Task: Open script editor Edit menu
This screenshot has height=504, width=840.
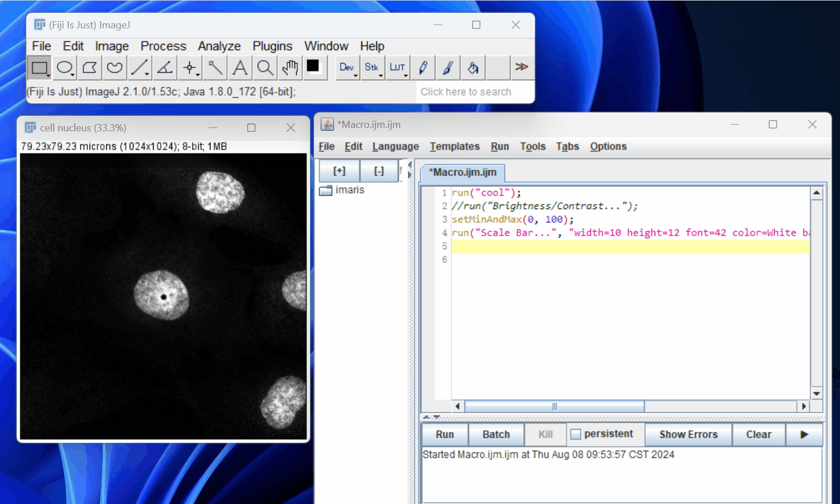Action: point(353,146)
